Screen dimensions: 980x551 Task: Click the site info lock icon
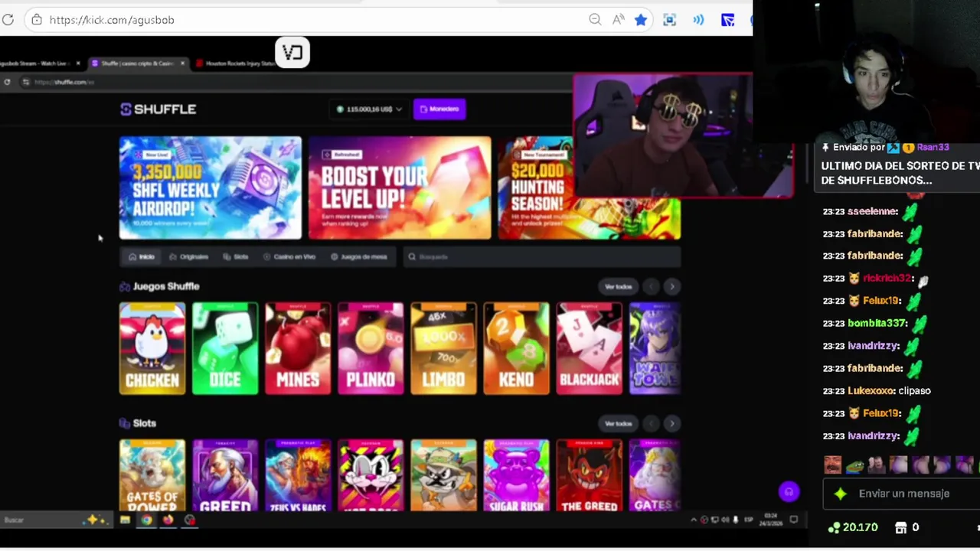36,20
